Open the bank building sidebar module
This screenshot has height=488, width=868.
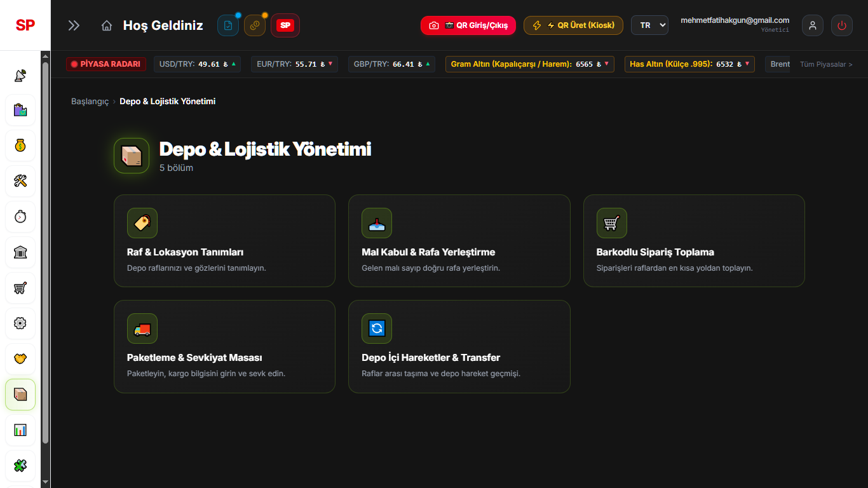click(20, 253)
